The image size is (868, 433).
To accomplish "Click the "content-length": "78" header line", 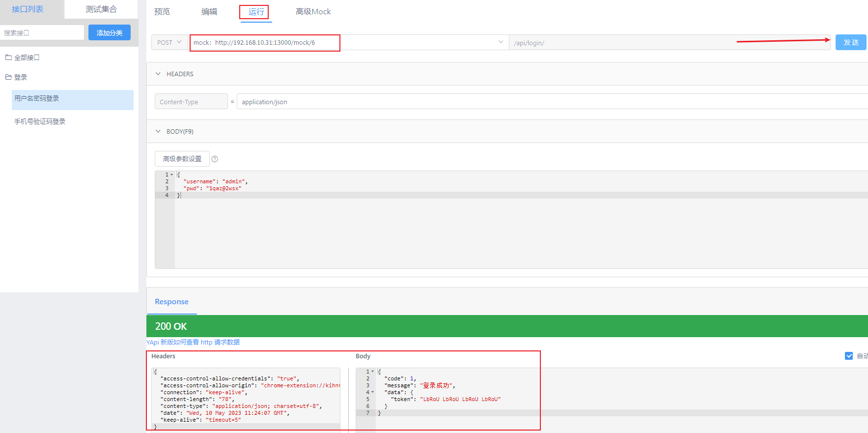I will pyautogui.click(x=197, y=399).
